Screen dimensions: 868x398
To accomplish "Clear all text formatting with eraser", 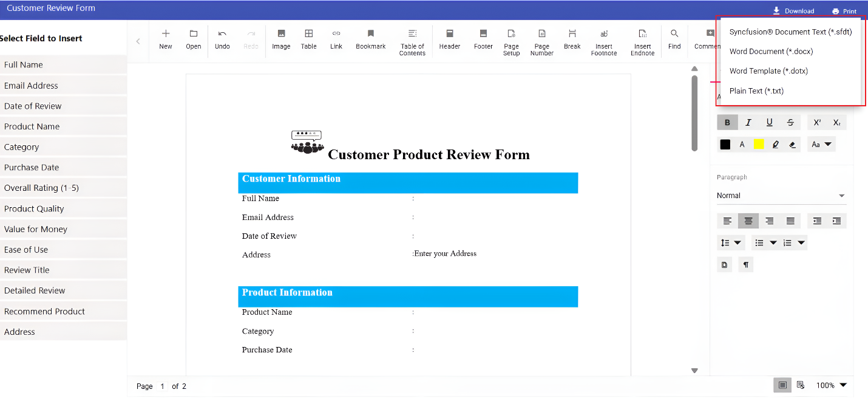I will coord(792,145).
